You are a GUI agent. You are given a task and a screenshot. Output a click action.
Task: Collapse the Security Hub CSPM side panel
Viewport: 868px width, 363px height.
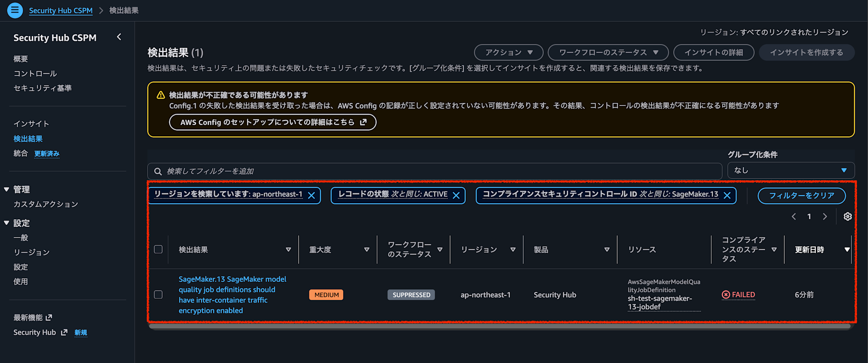[119, 37]
